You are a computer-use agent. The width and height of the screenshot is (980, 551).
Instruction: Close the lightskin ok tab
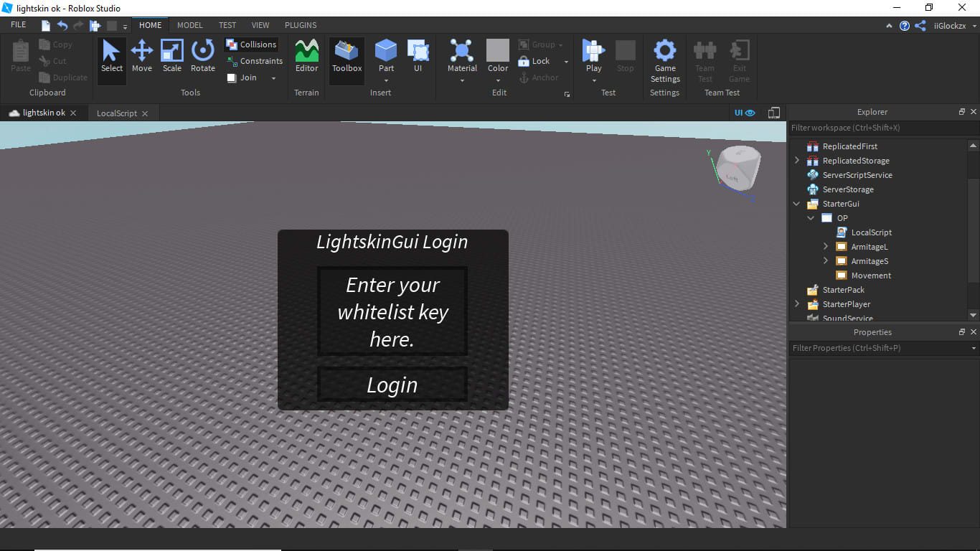pyautogui.click(x=73, y=113)
